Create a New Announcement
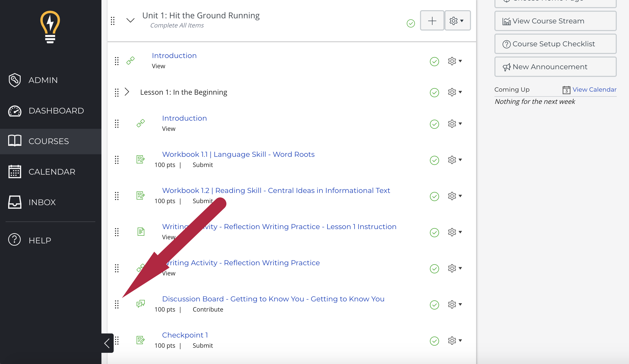The width and height of the screenshot is (629, 364). (x=555, y=67)
